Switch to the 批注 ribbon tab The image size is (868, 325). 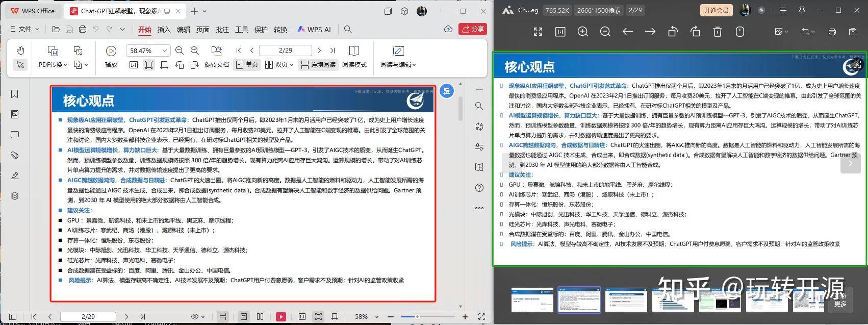(x=222, y=30)
